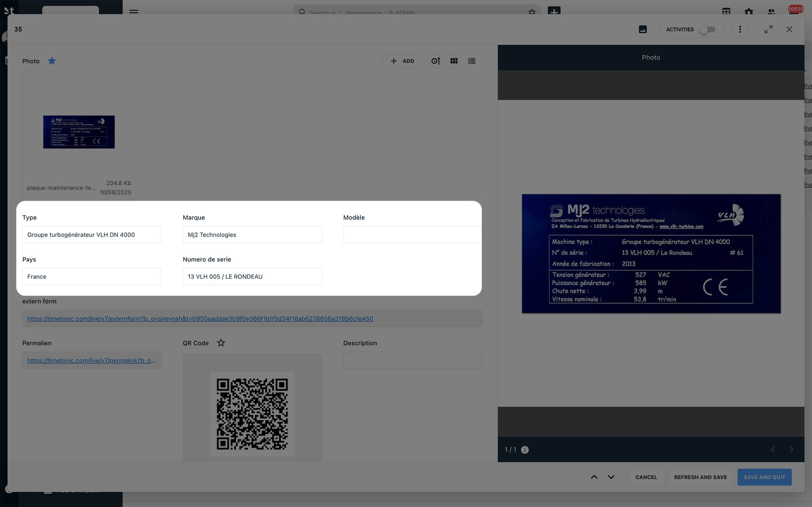Screen dimensions: 812x507
Task: Toggle the Photo field star favorite
Action: click(52, 61)
